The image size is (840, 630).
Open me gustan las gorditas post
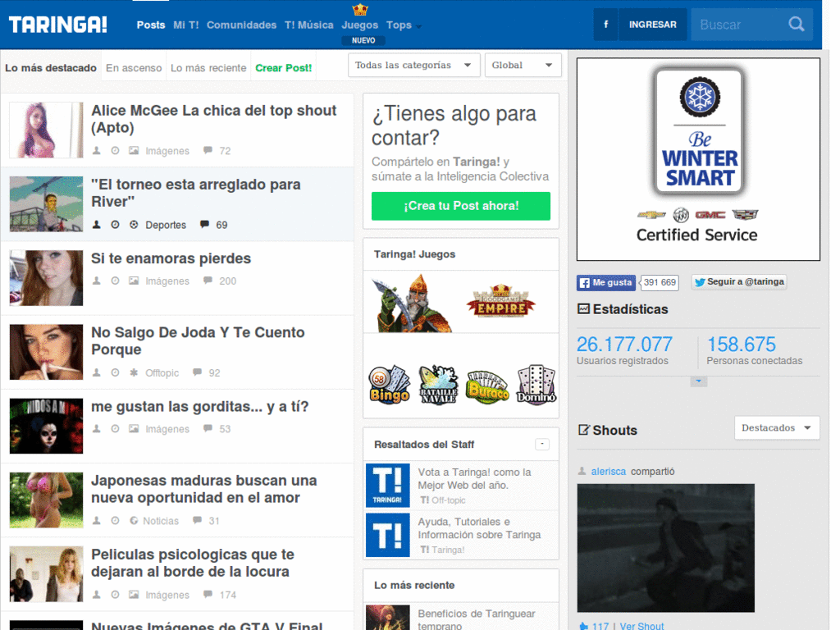pyautogui.click(x=200, y=407)
